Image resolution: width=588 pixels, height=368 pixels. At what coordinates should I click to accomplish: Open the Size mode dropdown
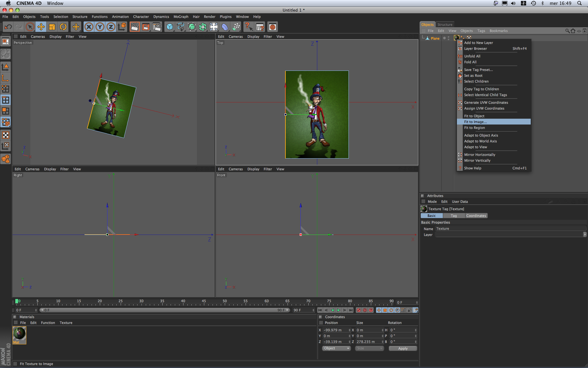click(369, 348)
